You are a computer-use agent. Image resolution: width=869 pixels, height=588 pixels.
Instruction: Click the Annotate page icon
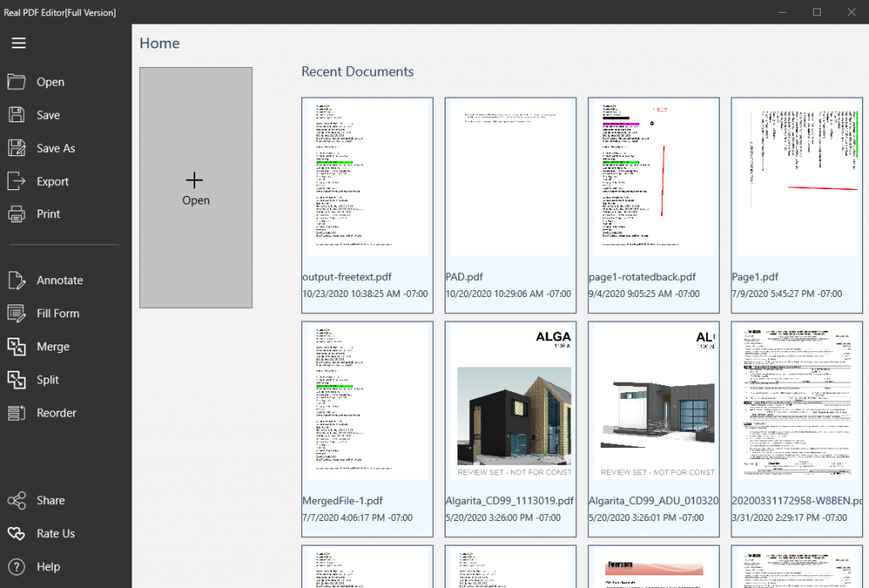(x=17, y=280)
